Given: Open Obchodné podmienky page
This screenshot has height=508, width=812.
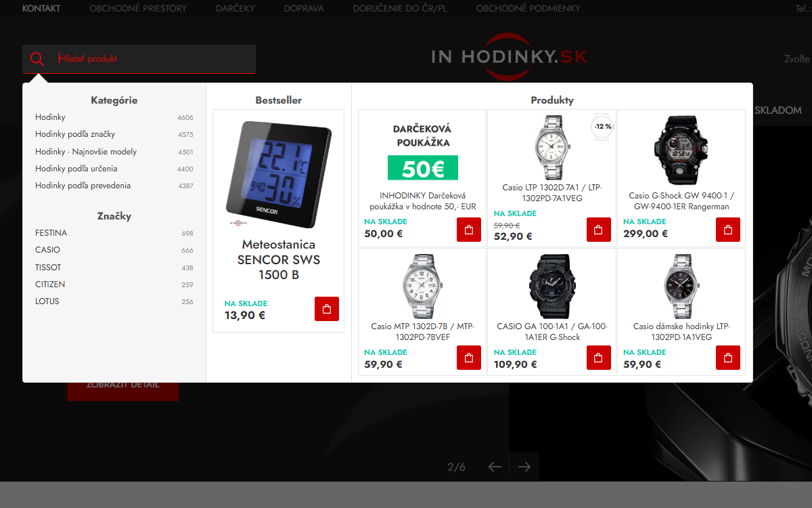Looking at the screenshot, I should (x=528, y=9).
